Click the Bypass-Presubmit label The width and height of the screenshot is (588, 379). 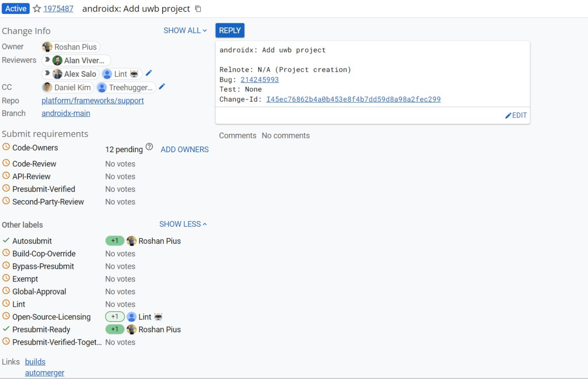coord(43,266)
